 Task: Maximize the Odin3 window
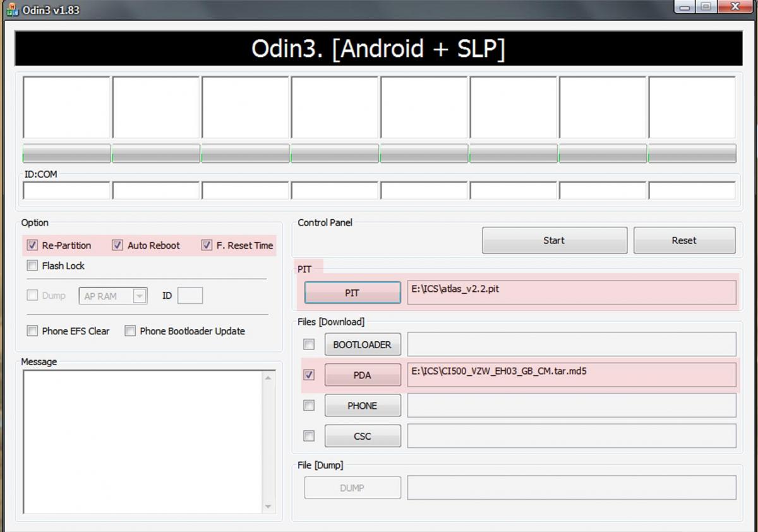tap(706, 7)
